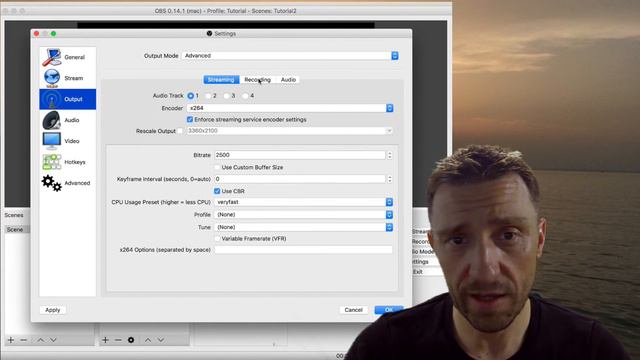Screen dimensions: 640x360
Task: Switch to the Audio output tab
Action: tap(288, 80)
